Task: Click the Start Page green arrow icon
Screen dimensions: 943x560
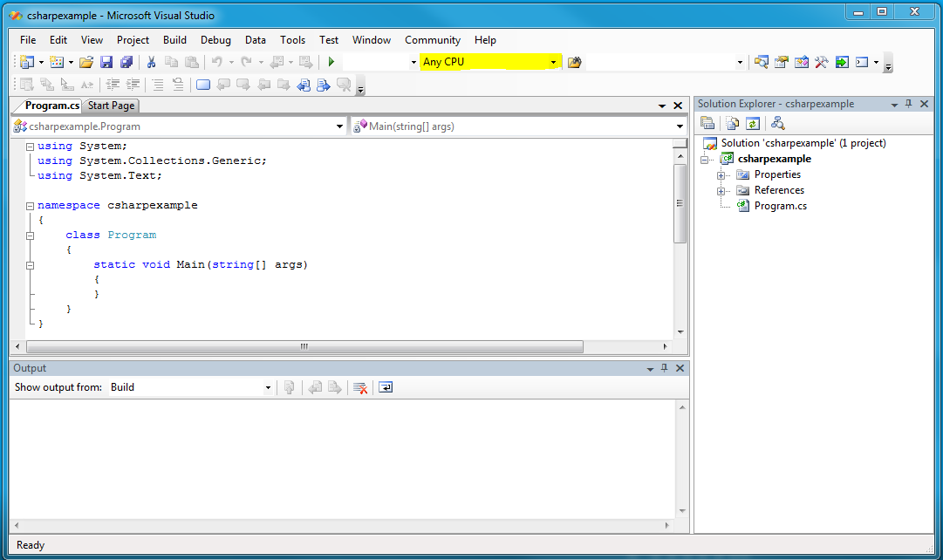Action: pos(842,62)
